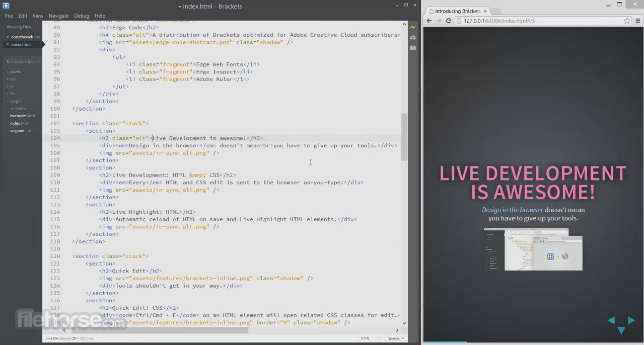Click line 122 Quick Edit heading code
The width and height of the screenshot is (644, 345).
tap(130, 271)
